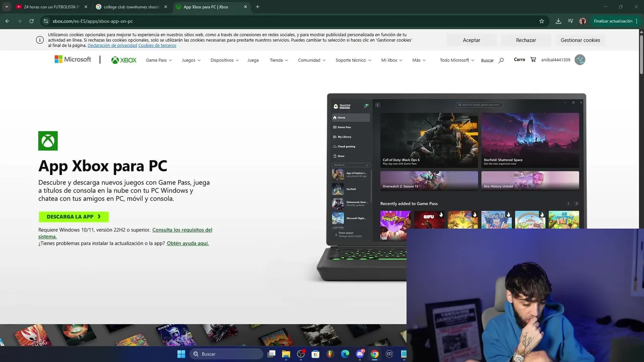Expand the Todo Microsoft dropdown

(x=457, y=60)
